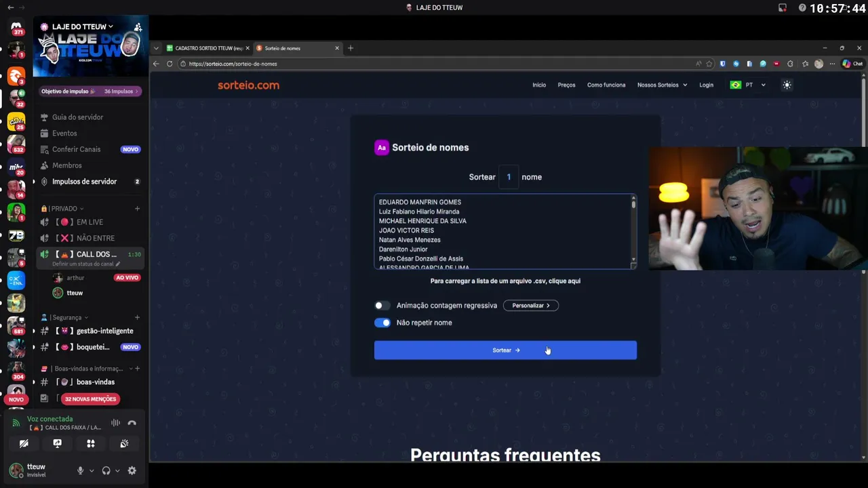
Task: Click the Login link
Action: point(706,85)
